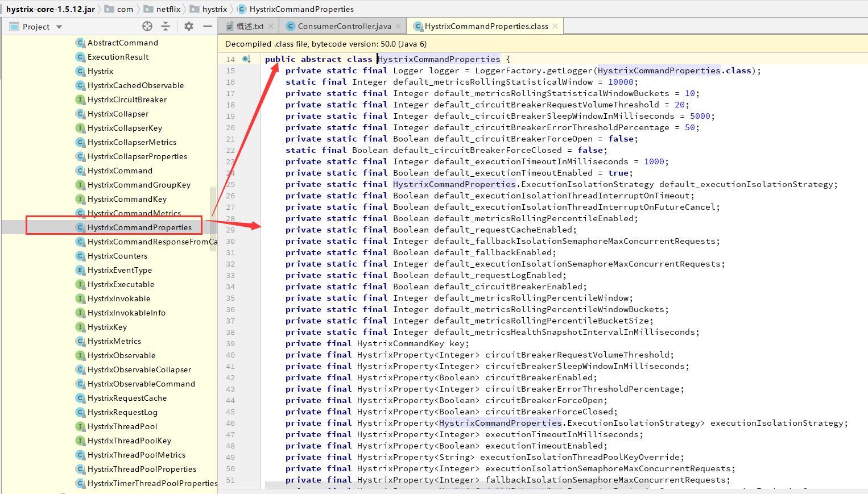This screenshot has height=494, width=868.
Task: Switch to the 概述.txt tab
Action: [250, 26]
